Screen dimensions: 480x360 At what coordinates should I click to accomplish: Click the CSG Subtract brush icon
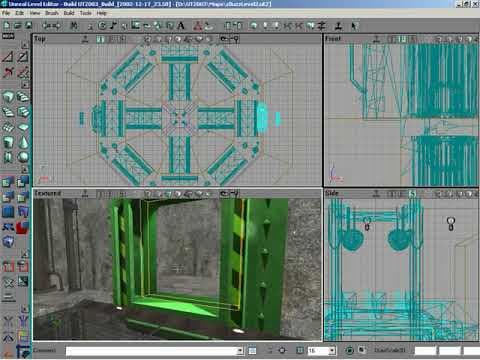[23, 182]
